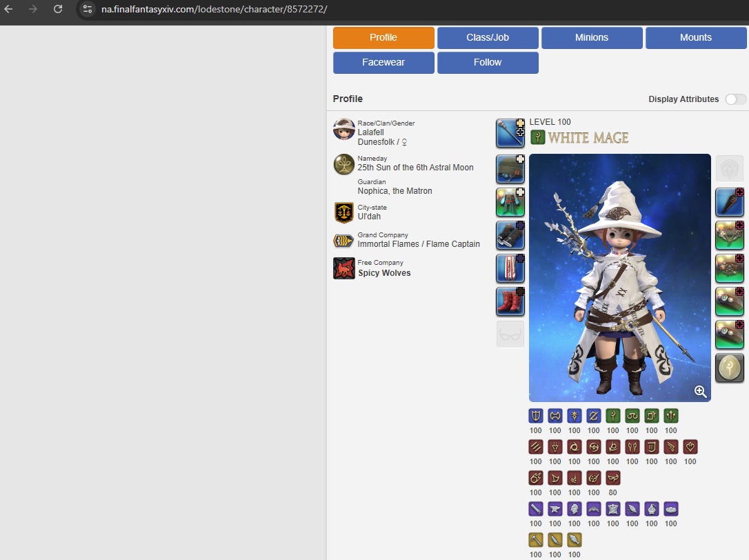Click the earrings accessory slot

[x=730, y=202]
